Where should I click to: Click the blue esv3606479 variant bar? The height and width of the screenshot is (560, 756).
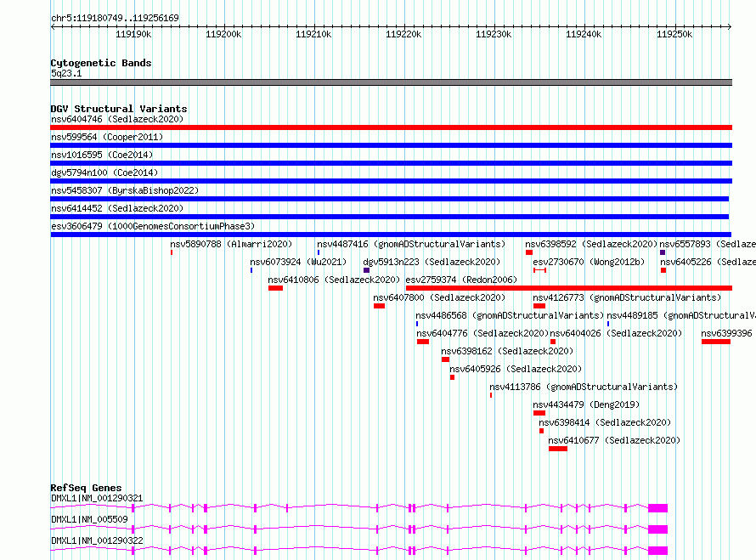391,235
